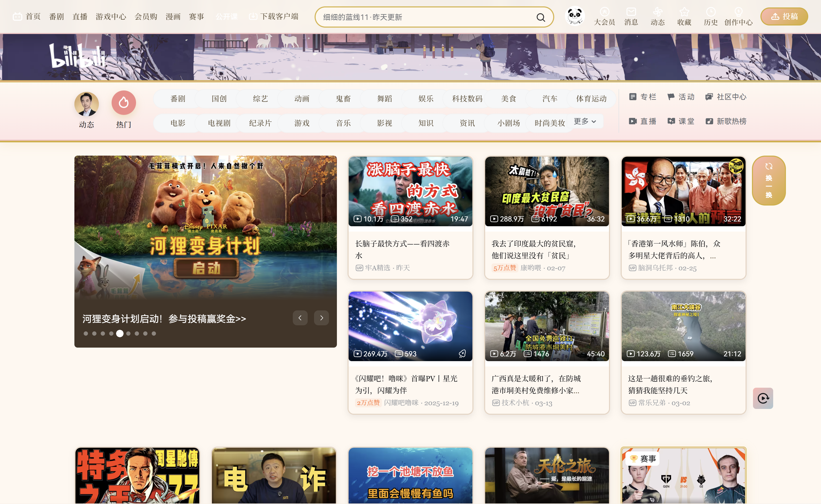This screenshot has width=821, height=504.
Task: Click the 换一换 refresh button
Action: point(769,180)
